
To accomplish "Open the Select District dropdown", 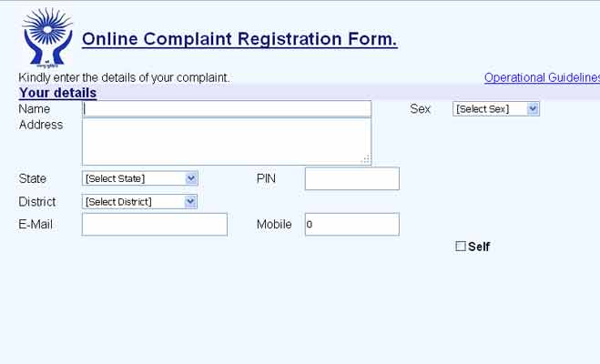I will (139, 201).
